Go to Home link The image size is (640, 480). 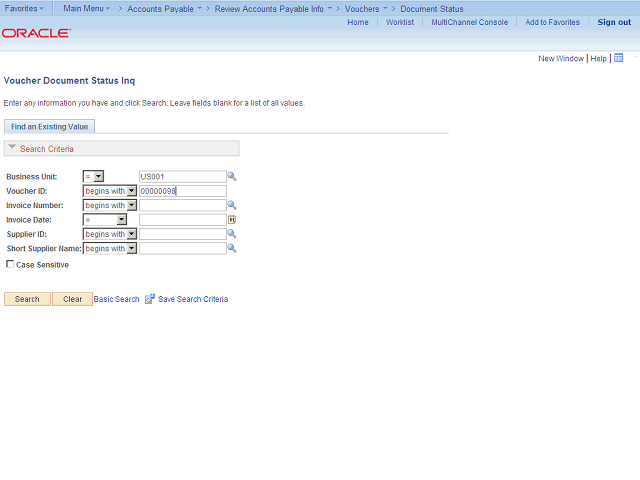coord(358,22)
